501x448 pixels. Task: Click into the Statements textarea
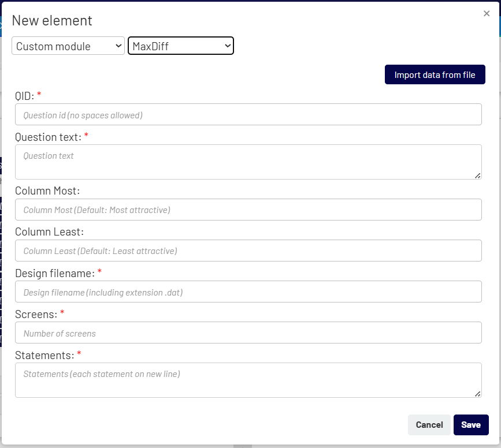(248, 380)
